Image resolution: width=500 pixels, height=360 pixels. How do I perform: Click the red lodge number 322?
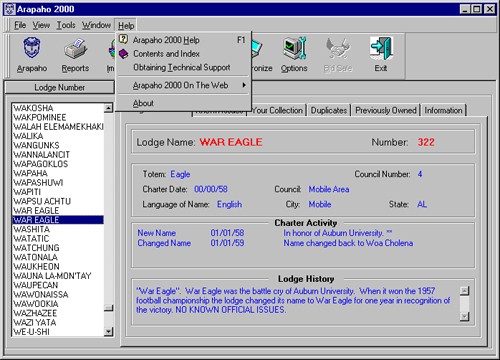click(x=426, y=142)
